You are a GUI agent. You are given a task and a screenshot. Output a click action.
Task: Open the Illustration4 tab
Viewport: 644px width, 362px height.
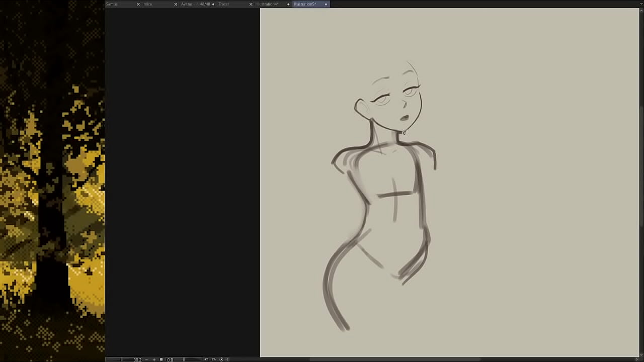268,4
